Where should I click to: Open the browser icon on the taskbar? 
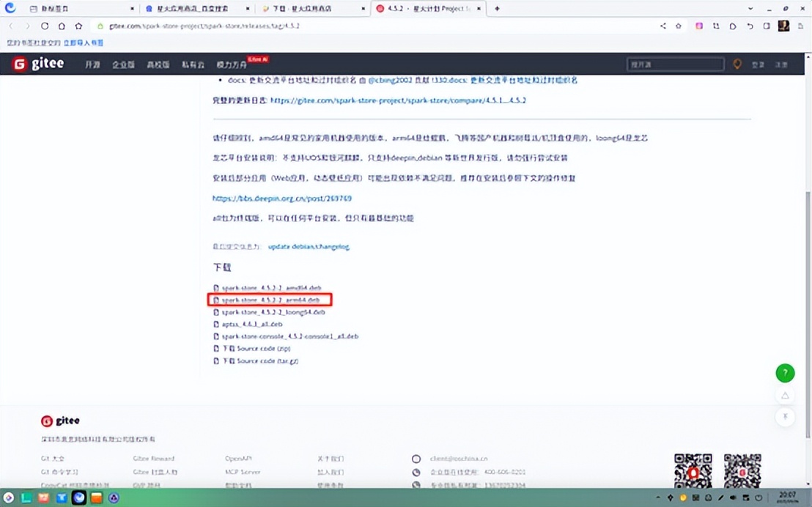(78, 497)
